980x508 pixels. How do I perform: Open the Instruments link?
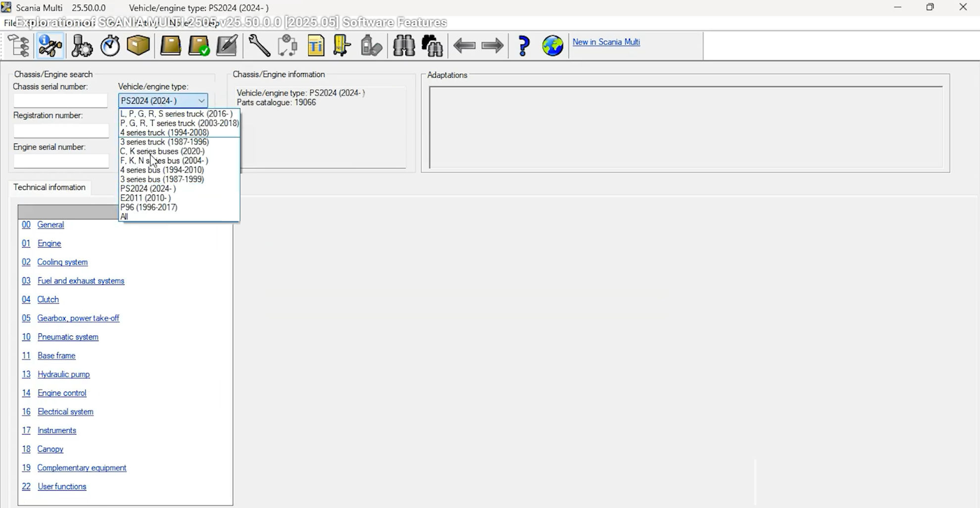(x=57, y=431)
